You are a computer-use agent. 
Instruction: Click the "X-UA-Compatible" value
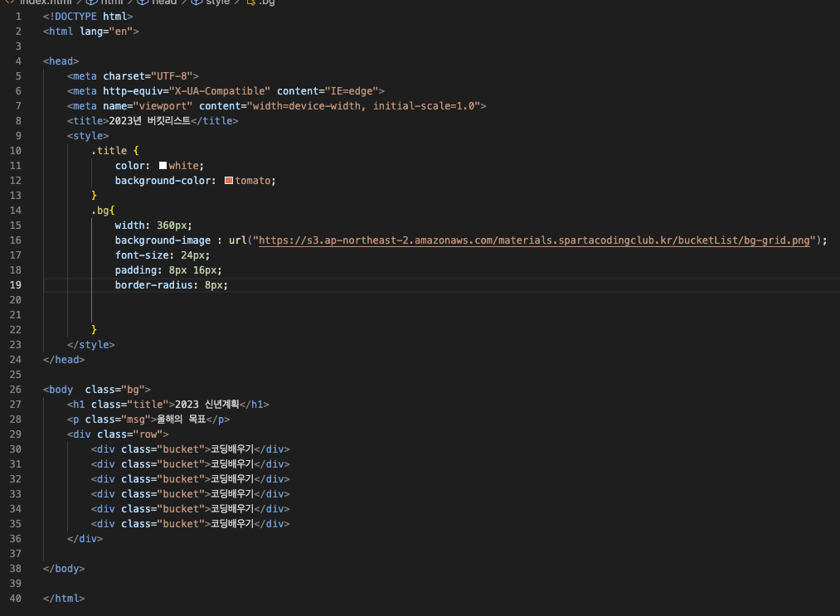click(x=220, y=91)
